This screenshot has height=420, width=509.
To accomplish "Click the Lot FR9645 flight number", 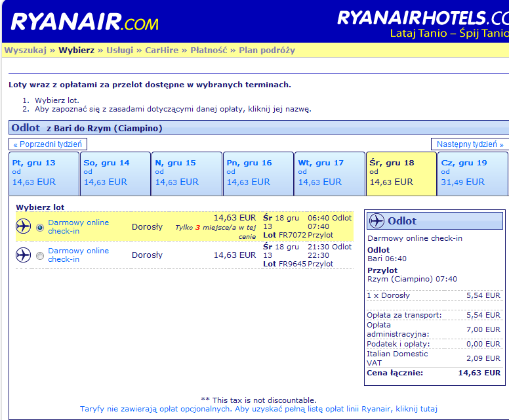I will coord(285,264).
